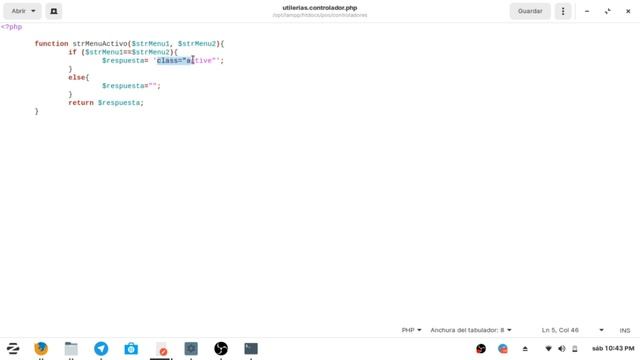Viewport: 640px width, 360px height.
Task: Click the utilerias.controlador.php title
Action: (x=320, y=8)
